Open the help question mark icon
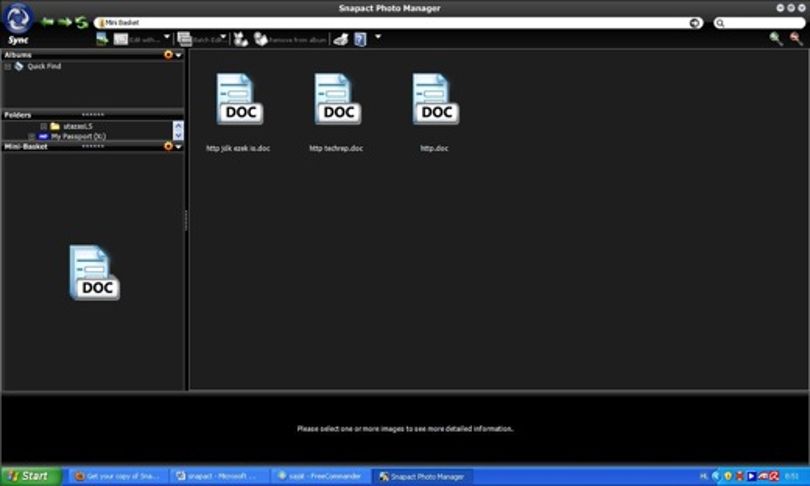 [x=361, y=39]
